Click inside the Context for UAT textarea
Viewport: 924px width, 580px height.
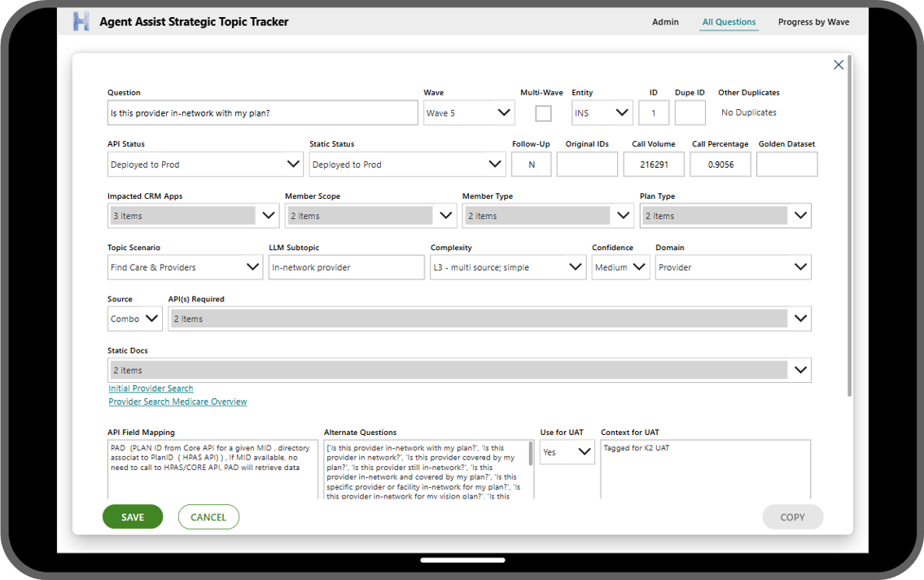[705, 469]
